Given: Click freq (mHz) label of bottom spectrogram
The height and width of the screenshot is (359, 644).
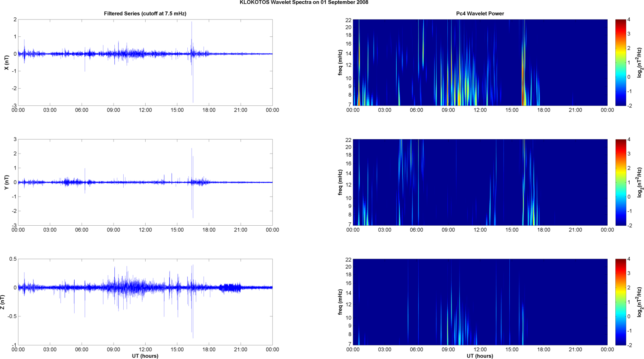Looking at the screenshot, I should point(340,302).
